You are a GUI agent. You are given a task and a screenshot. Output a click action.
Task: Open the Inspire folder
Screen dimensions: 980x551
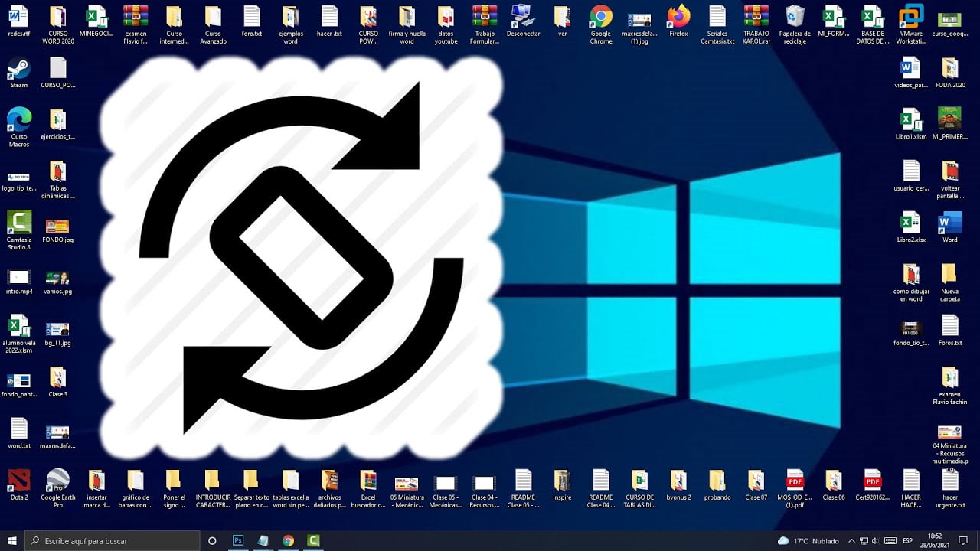coord(562,484)
